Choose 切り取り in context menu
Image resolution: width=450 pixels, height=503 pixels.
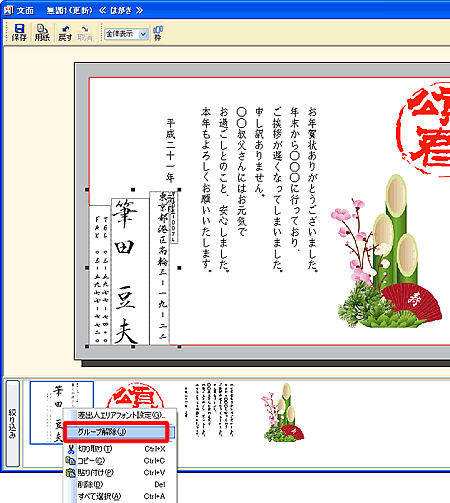pyautogui.click(x=121, y=449)
